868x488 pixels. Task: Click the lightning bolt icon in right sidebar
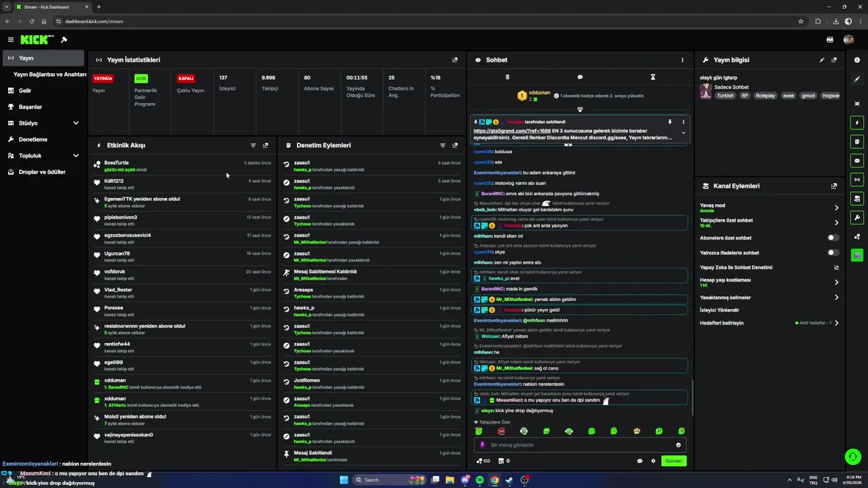pyautogui.click(x=857, y=123)
